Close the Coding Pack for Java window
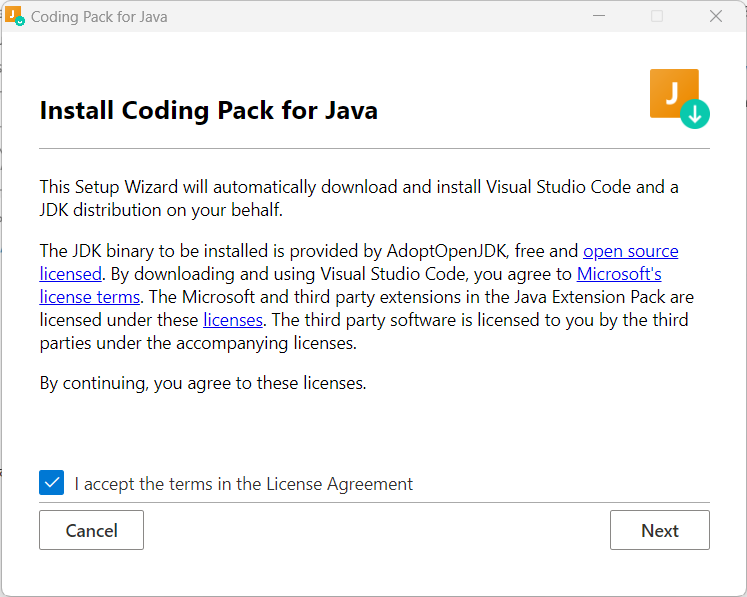This screenshot has width=747, height=597. tap(716, 16)
